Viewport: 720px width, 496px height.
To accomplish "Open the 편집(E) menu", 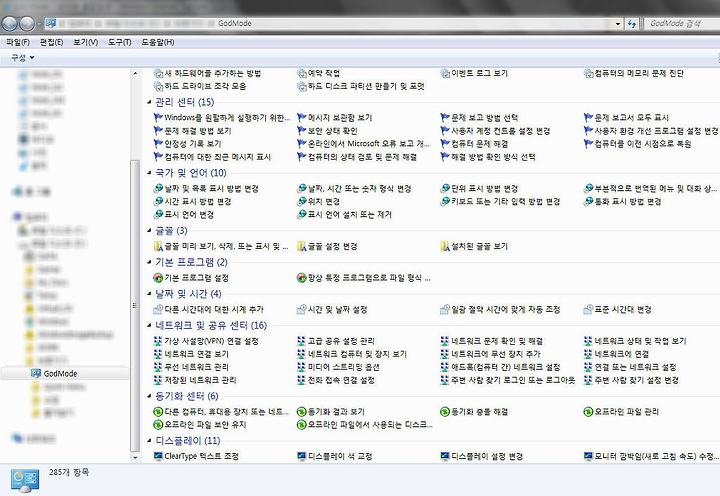I will [x=51, y=42].
